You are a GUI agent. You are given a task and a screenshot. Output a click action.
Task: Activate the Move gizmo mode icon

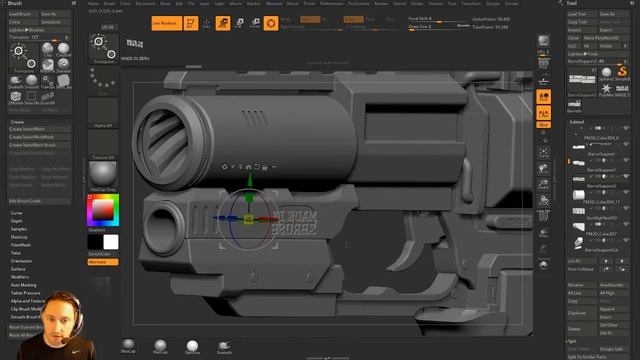tap(223, 23)
